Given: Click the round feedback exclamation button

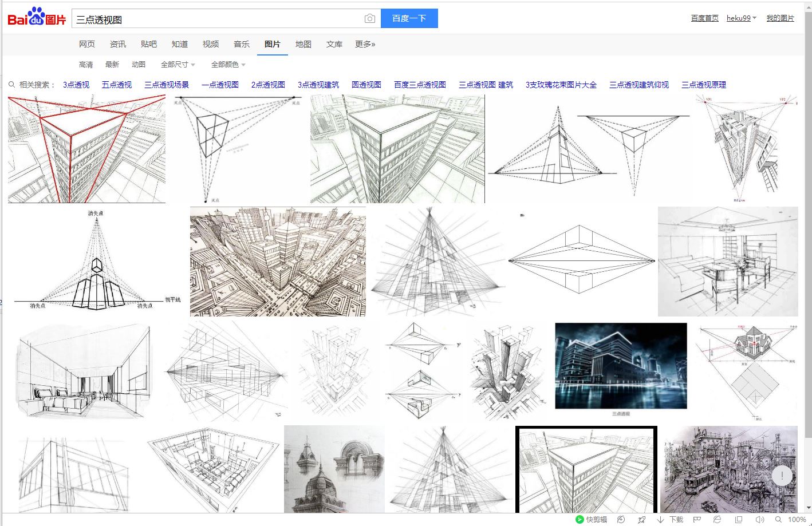Looking at the screenshot, I should (x=782, y=475).
